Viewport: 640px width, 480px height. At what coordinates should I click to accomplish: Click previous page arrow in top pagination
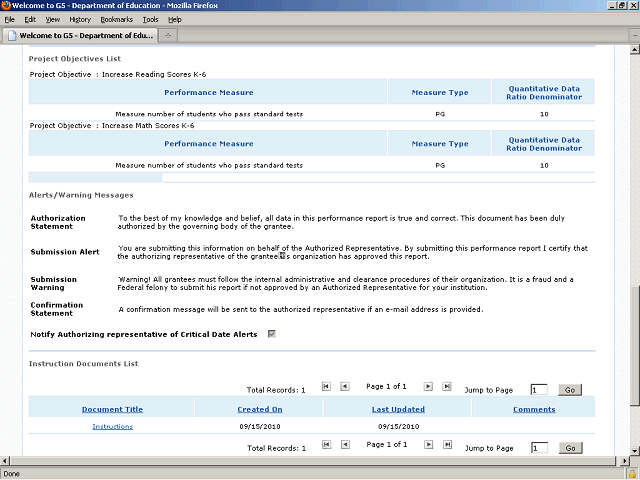click(344, 386)
